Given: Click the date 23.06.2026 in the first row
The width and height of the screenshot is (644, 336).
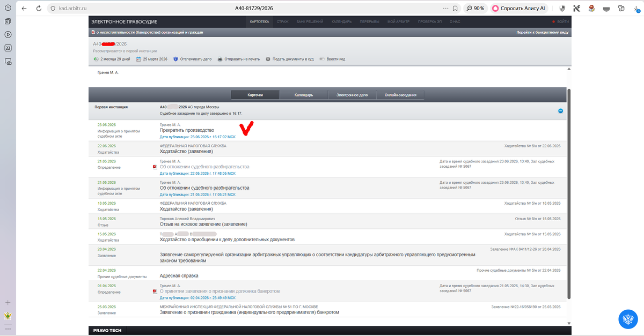Looking at the screenshot, I should tap(106, 124).
